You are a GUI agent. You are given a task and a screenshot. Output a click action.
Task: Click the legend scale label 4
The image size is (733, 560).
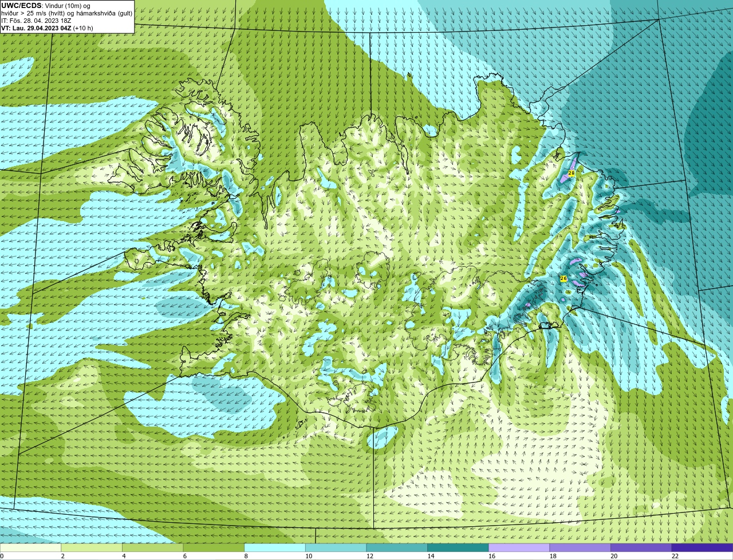tap(124, 556)
